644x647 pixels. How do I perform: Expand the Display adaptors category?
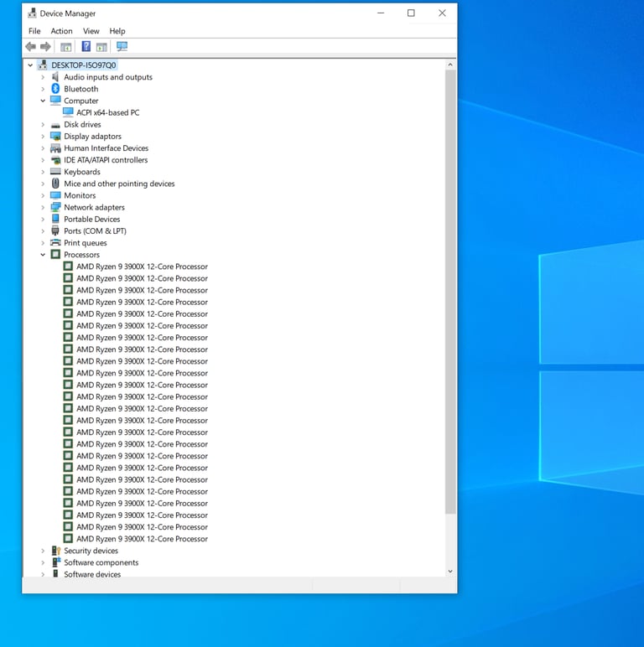[x=43, y=137]
